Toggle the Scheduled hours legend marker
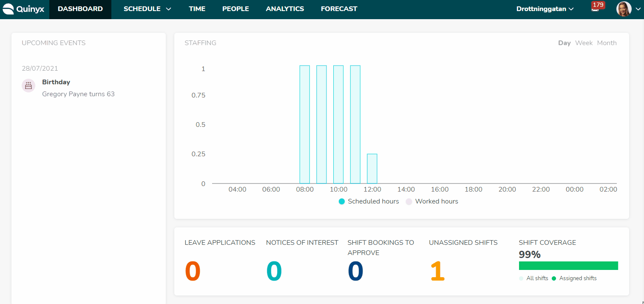 [x=342, y=201]
